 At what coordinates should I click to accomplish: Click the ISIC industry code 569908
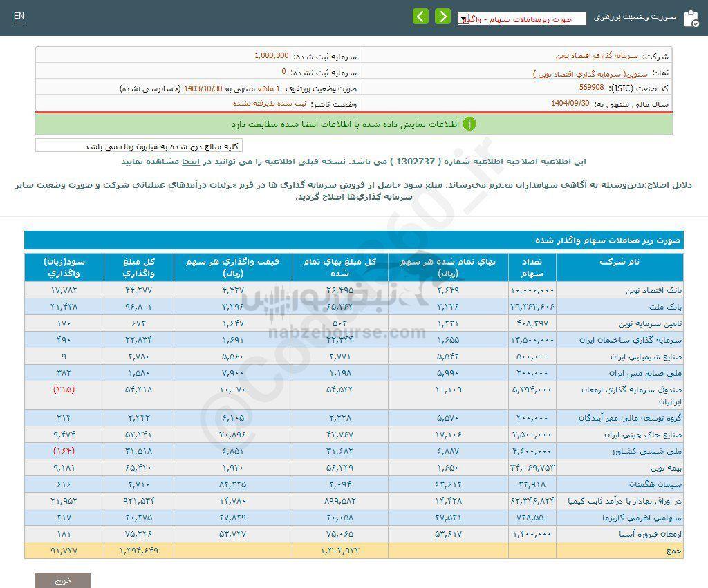pos(592,87)
